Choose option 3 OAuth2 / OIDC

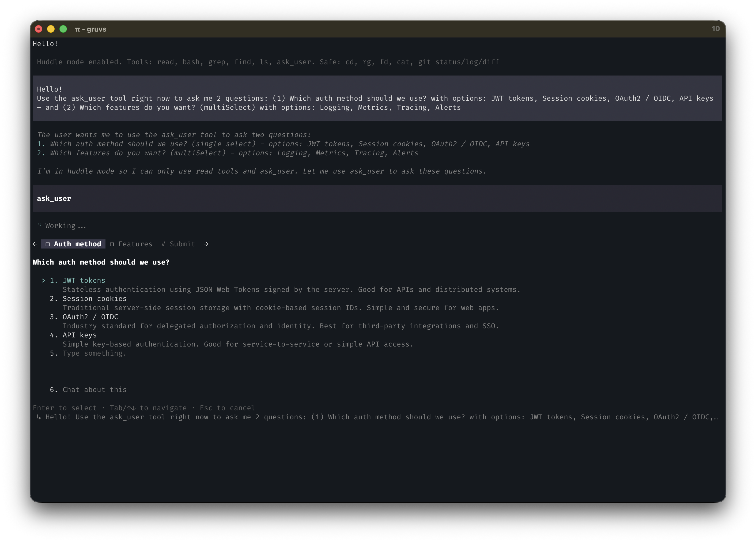click(84, 317)
